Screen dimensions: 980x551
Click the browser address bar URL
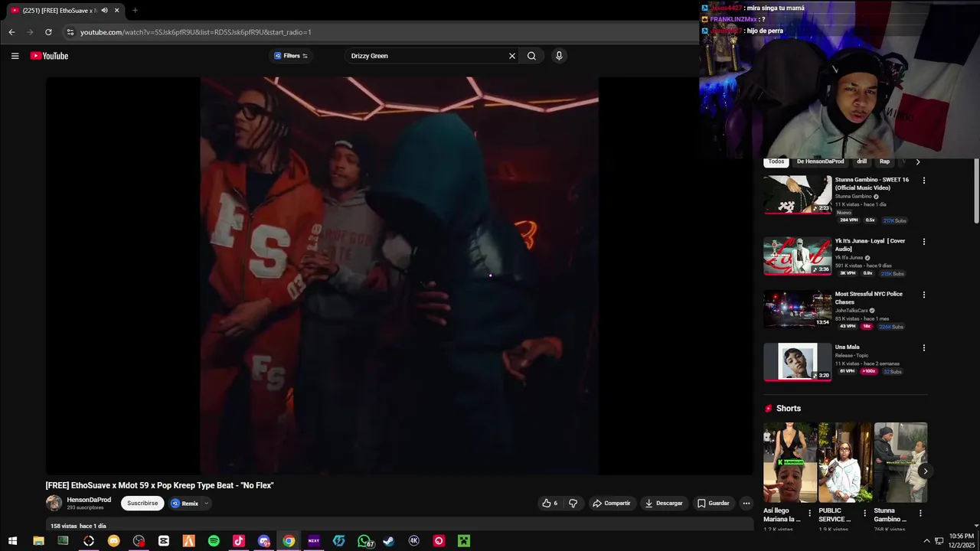pos(196,32)
